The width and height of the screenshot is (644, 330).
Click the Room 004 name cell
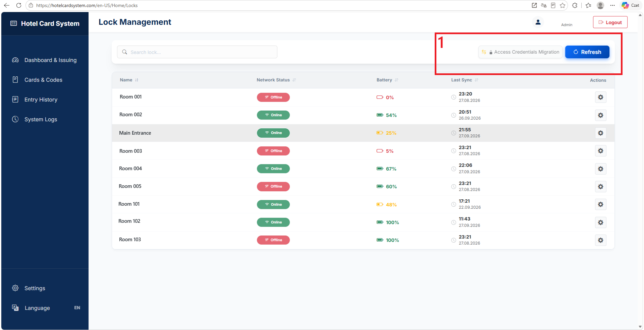click(x=130, y=169)
